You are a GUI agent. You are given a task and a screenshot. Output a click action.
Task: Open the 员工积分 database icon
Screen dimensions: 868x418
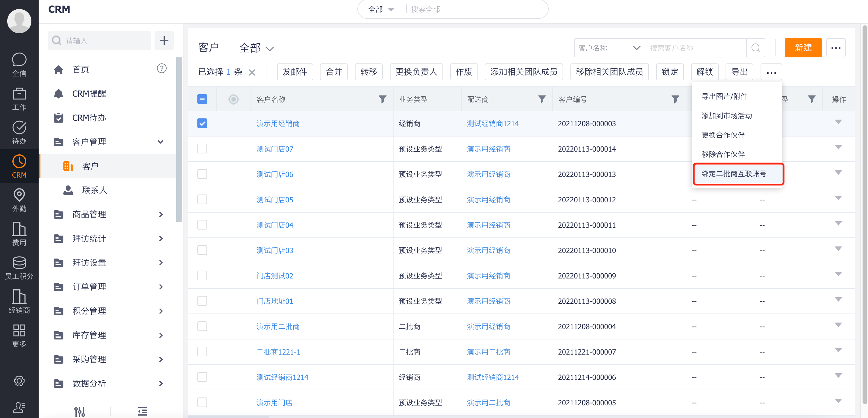pos(19,268)
